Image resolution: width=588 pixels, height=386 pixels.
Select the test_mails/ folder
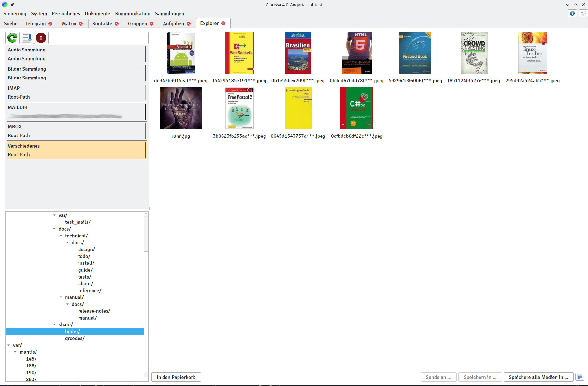78,222
